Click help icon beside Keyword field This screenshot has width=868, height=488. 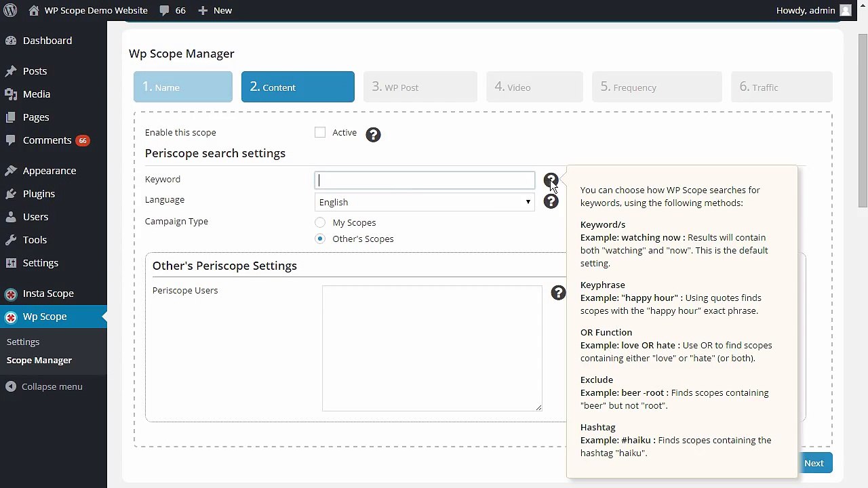[x=551, y=180]
